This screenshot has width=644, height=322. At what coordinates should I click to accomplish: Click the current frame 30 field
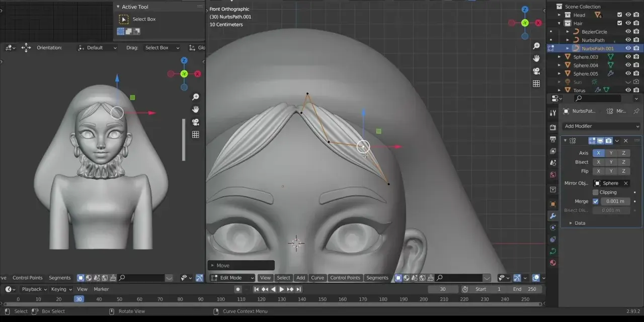tap(443, 289)
